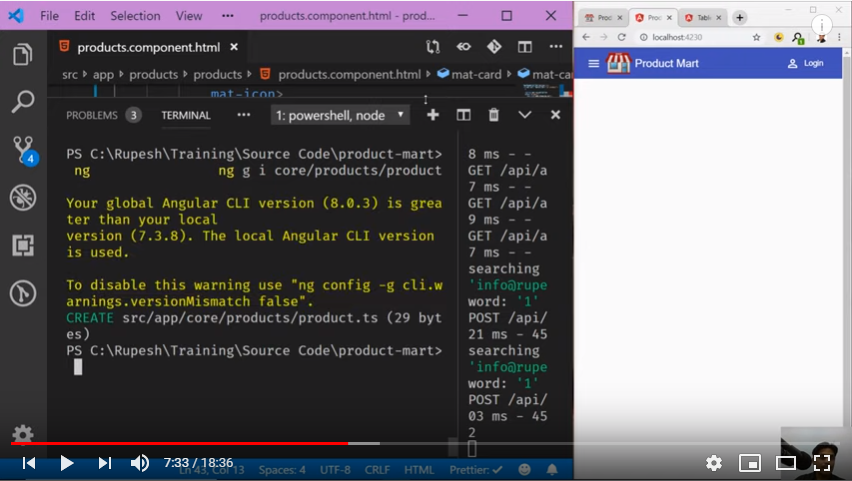Enter fullscreen mode on video player
The width and height of the screenshot is (852, 481).
[822, 463]
